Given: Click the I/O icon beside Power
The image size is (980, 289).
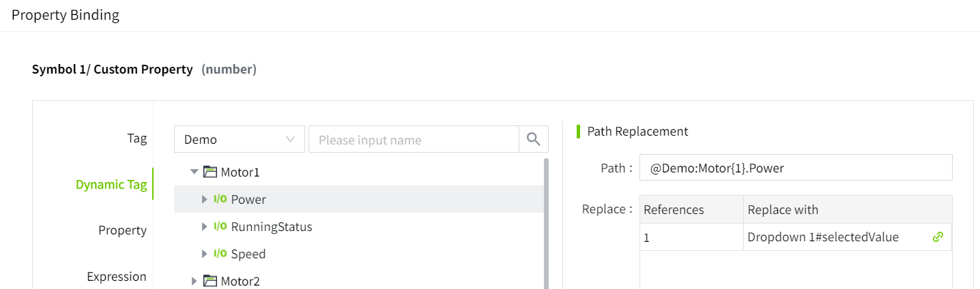Looking at the screenshot, I should pyautogui.click(x=220, y=200).
